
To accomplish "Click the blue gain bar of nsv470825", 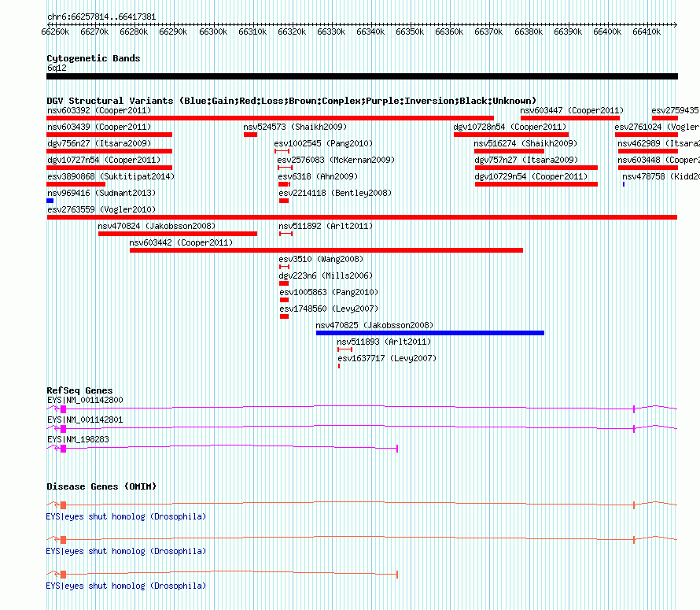I will click(x=430, y=334).
